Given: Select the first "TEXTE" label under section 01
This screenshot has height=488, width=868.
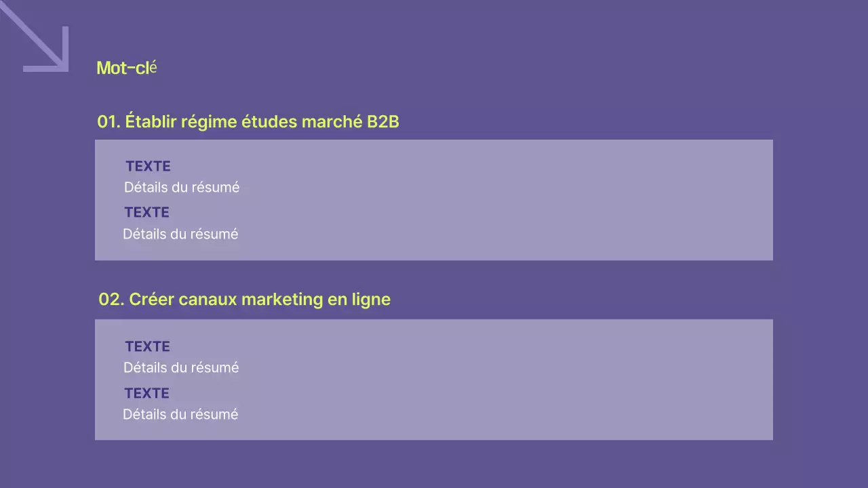Looking at the screenshot, I should tap(148, 167).
